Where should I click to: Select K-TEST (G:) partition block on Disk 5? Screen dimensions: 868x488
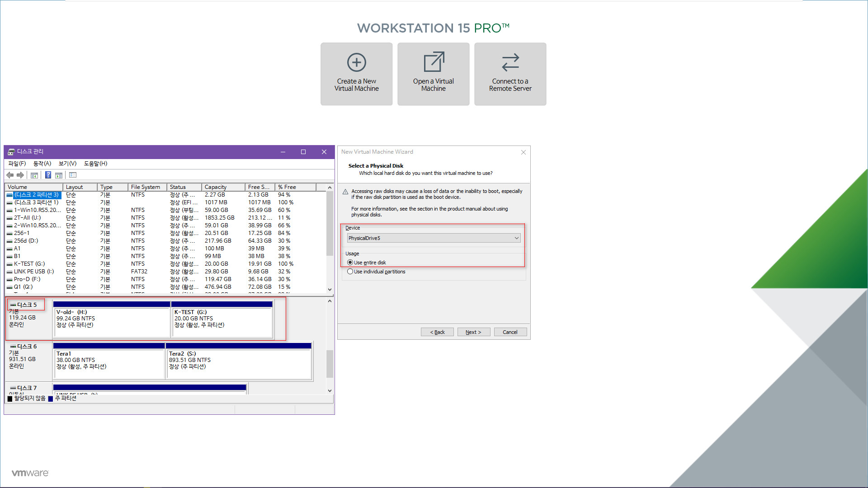coord(222,319)
